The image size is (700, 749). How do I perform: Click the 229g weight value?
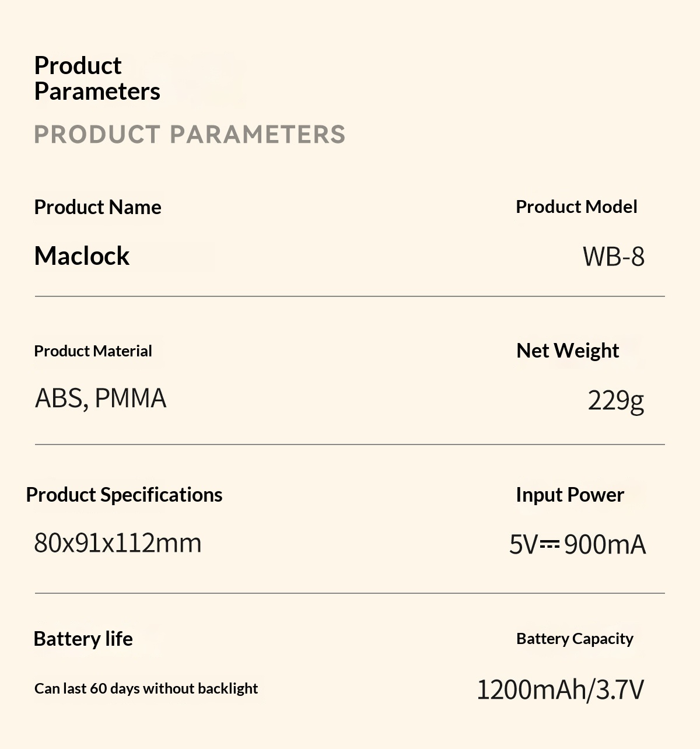(x=615, y=400)
